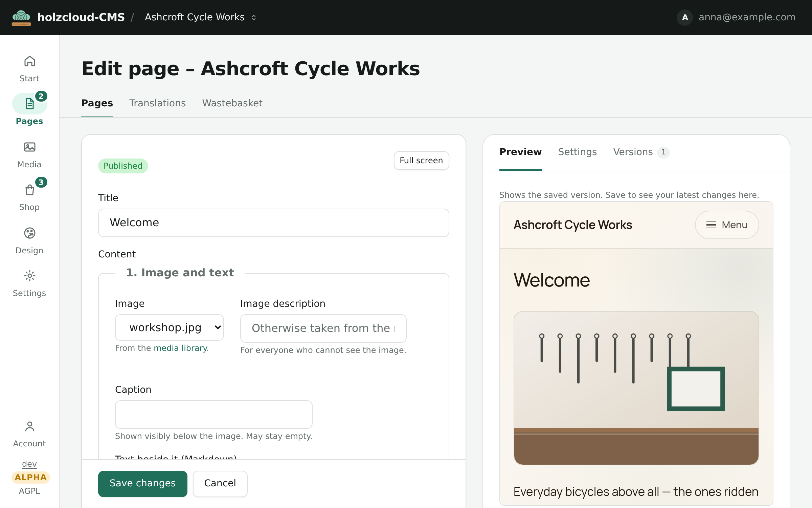Screen dimensions: 812x508
Task: Switch to the Wastebasket tab
Action: pyautogui.click(x=232, y=103)
